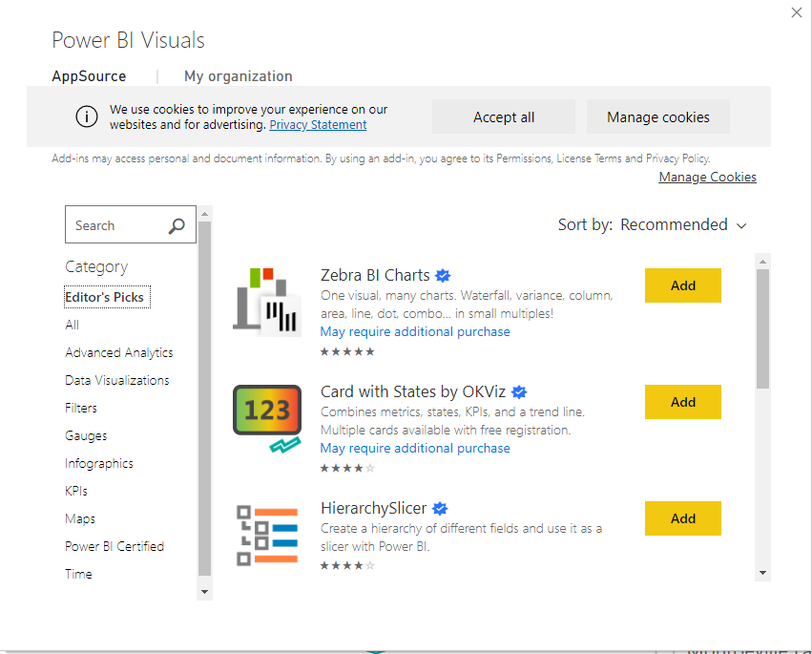This screenshot has width=812, height=654.
Task: Click the info icon in the cookie banner
Action: pos(87,116)
